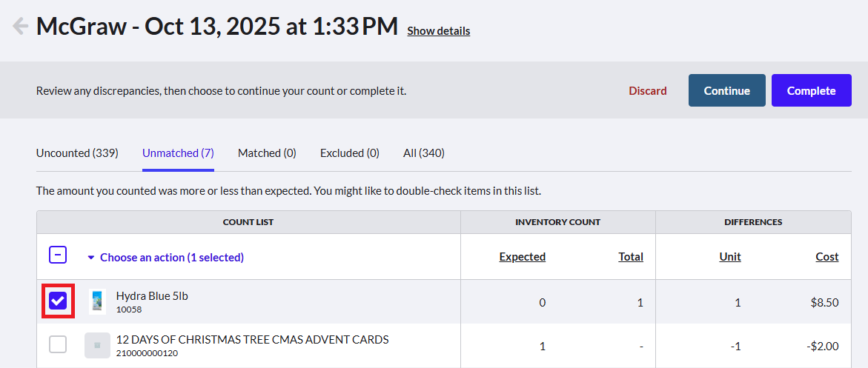The height and width of the screenshot is (368, 868).
Task: Select the Unmatched (7) tab
Action: click(x=178, y=153)
